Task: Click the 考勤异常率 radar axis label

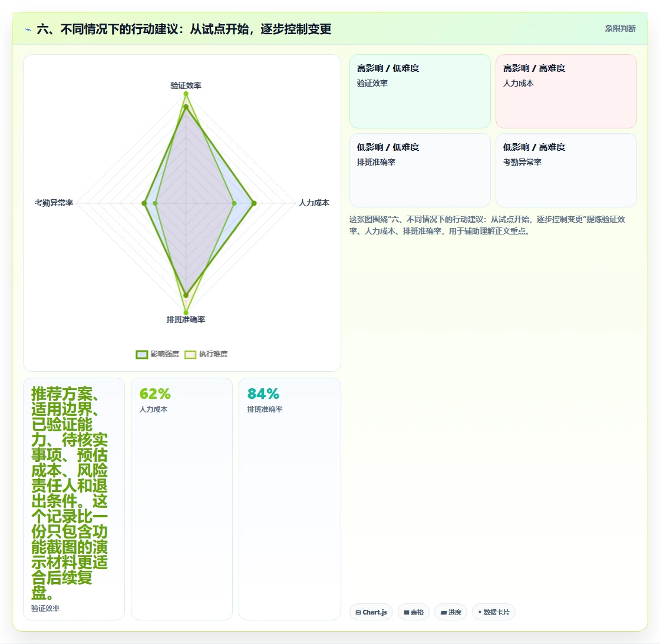Action: click(54, 203)
